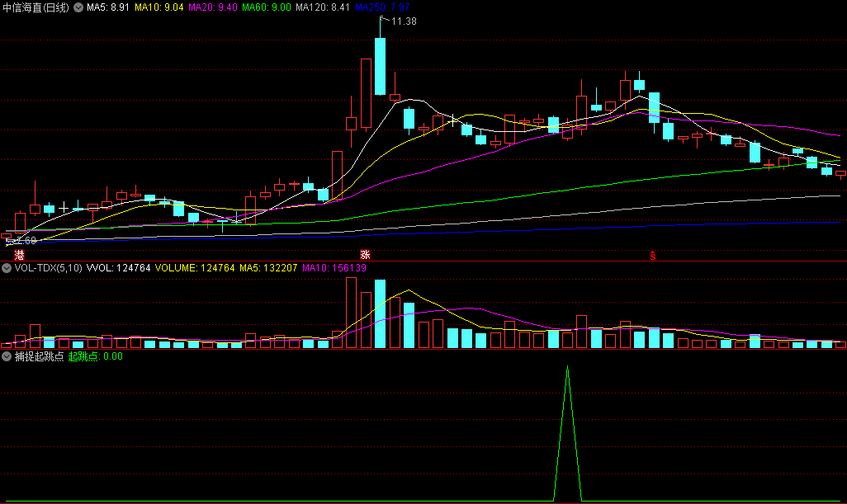The image size is (847, 504).
Task: Open VOL-TDX indicator dropdown arrow
Action: 7,267
